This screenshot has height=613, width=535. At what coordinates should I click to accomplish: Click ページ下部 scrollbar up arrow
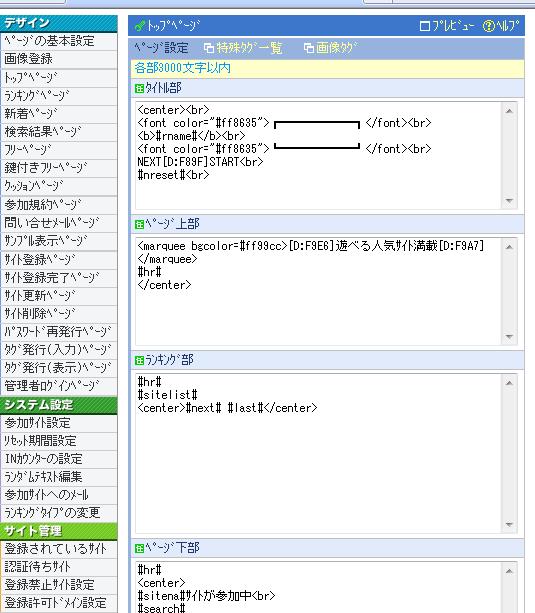click(509, 571)
